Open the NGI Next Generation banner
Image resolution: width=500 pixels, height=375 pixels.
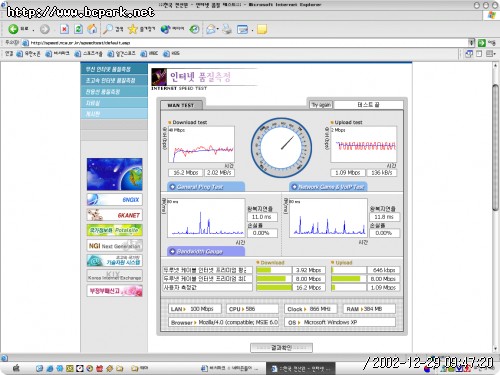coord(114,246)
